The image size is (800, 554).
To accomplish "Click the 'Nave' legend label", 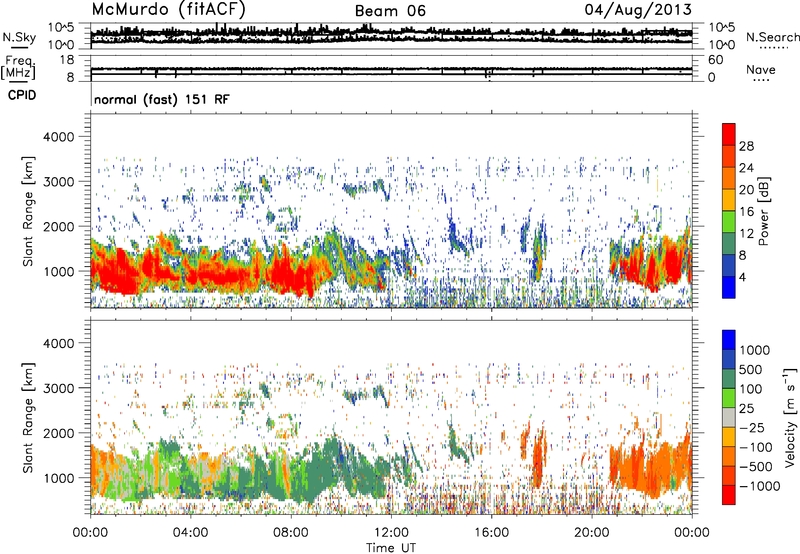I will [x=761, y=69].
